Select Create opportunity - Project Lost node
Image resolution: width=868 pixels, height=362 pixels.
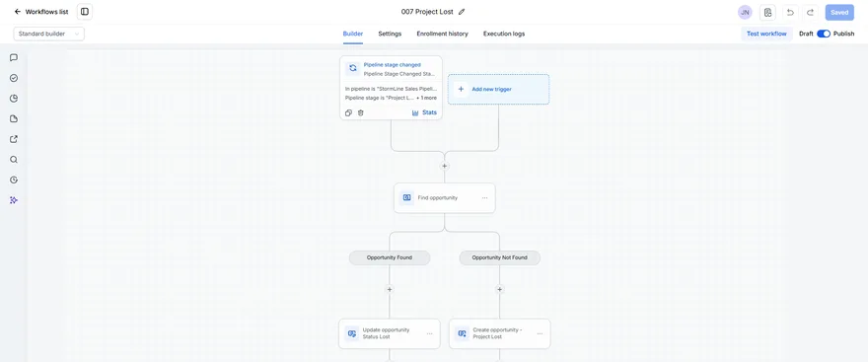499,333
